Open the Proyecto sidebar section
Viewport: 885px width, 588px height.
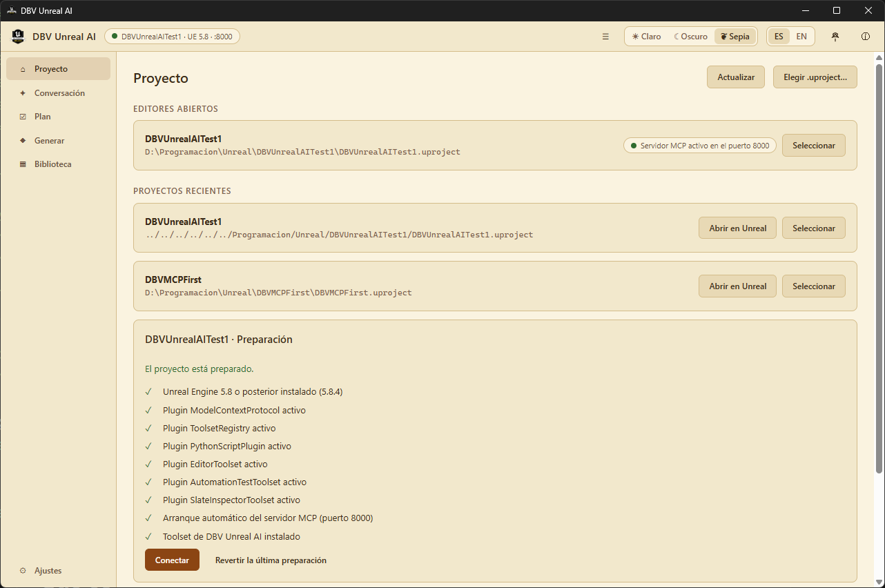pyautogui.click(x=58, y=69)
